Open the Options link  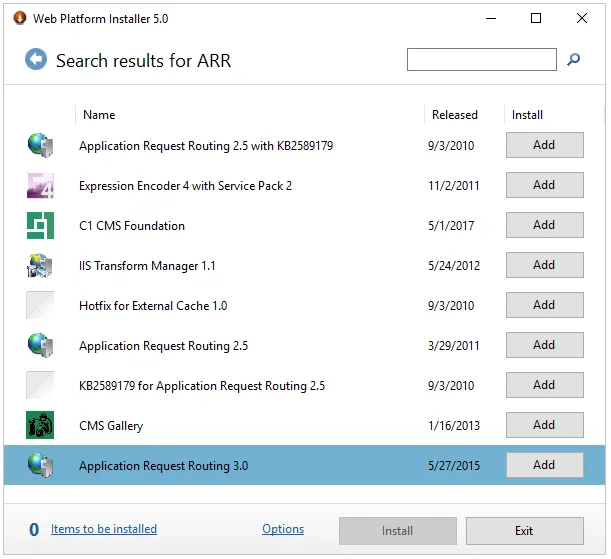tap(283, 529)
